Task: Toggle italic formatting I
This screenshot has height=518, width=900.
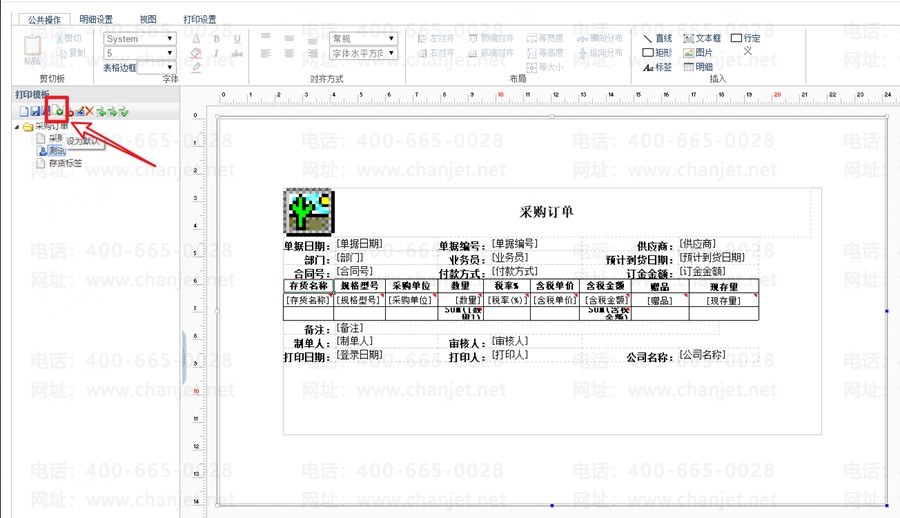Action: [216, 53]
